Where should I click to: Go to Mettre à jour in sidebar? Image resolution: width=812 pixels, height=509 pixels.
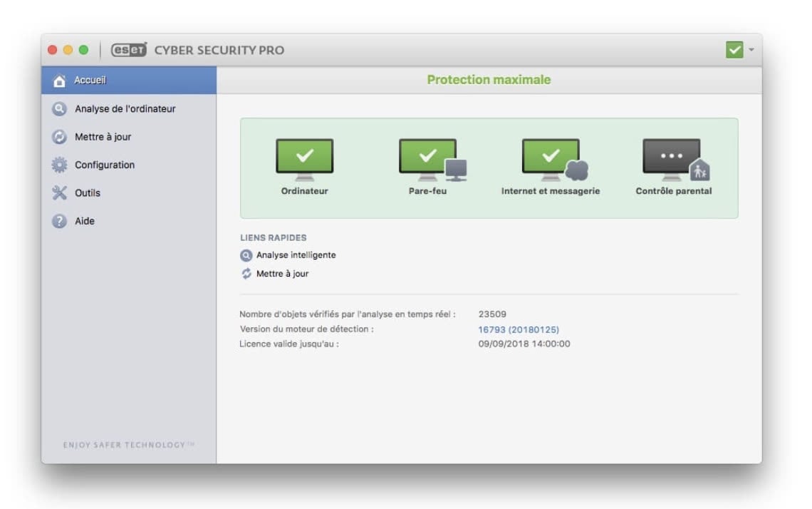click(x=129, y=137)
